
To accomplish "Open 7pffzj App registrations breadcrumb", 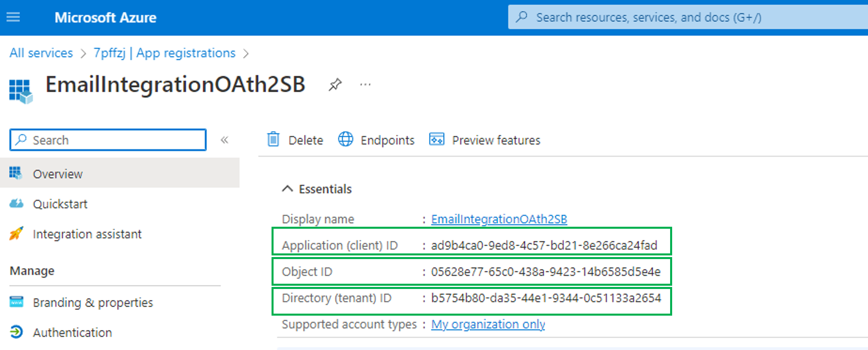I will click(x=164, y=53).
